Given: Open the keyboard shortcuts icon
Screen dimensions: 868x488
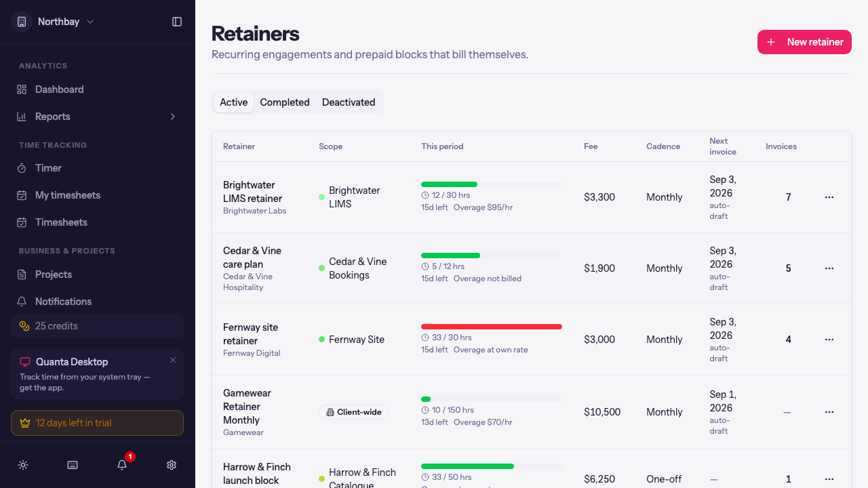Looking at the screenshot, I should click(73, 465).
